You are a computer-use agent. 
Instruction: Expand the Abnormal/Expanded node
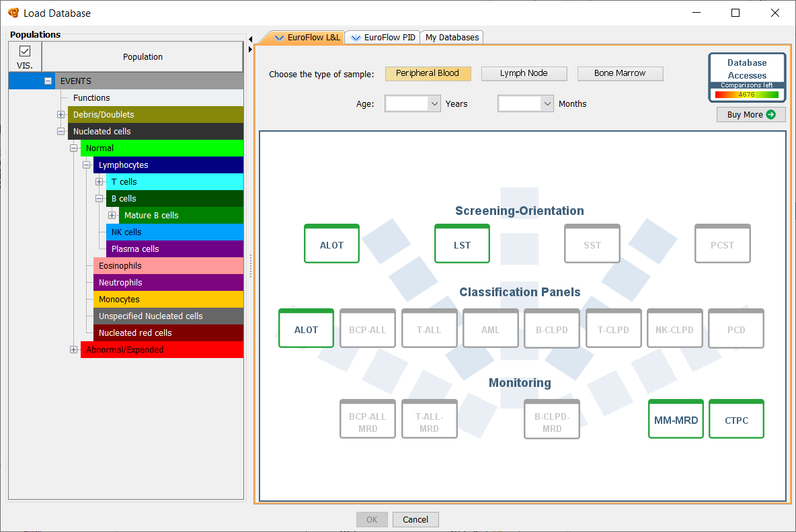click(73, 349)
